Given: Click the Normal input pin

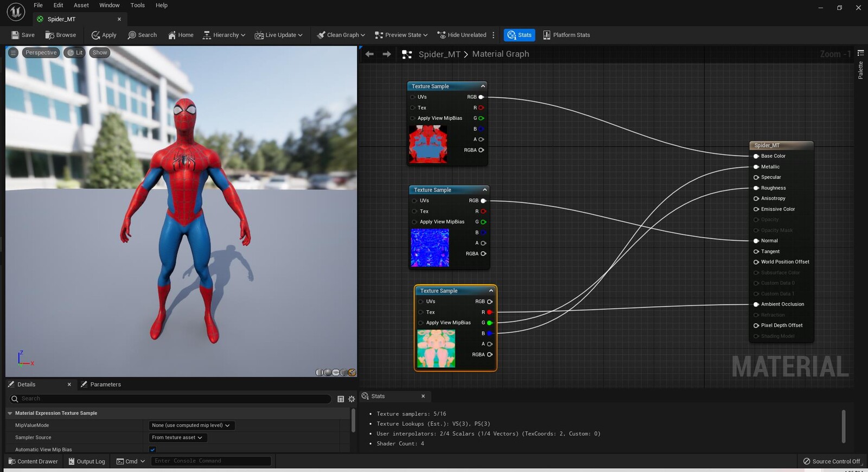Looking at the screenshot, I should 756,241.
